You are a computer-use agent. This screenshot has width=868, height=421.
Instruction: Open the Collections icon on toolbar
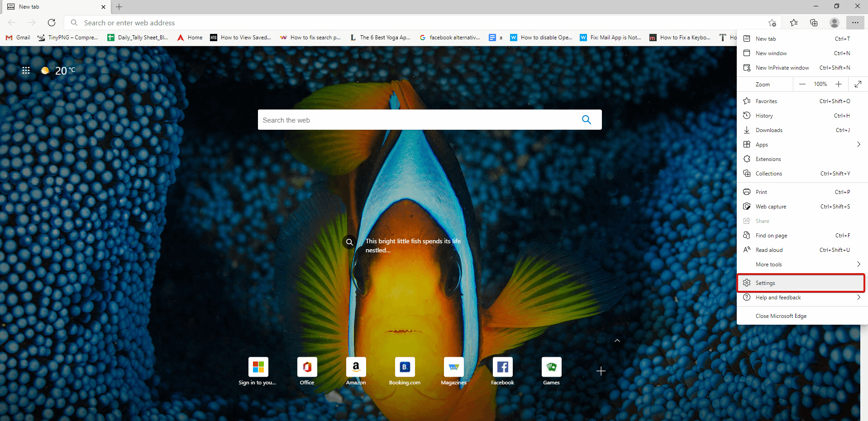814,22
